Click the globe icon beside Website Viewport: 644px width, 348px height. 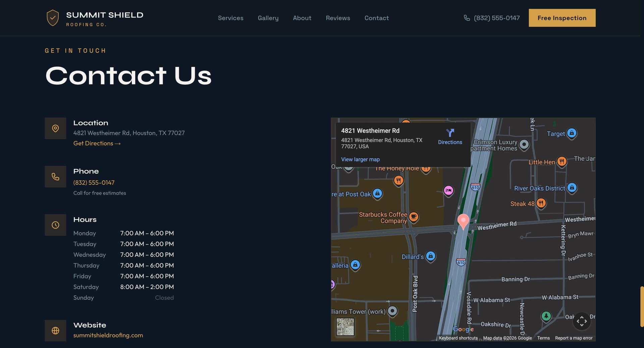tap(55, 331)
